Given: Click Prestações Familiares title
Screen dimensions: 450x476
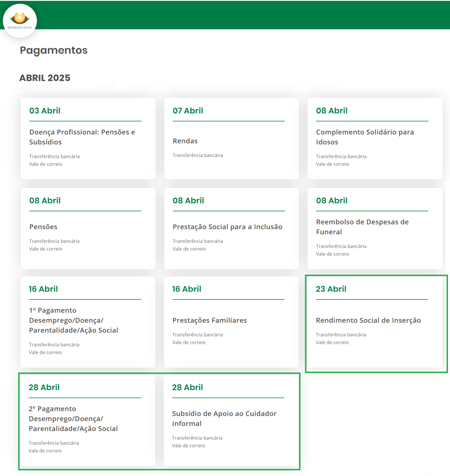Looking at the screenshot, I should (x=209, y=321).
